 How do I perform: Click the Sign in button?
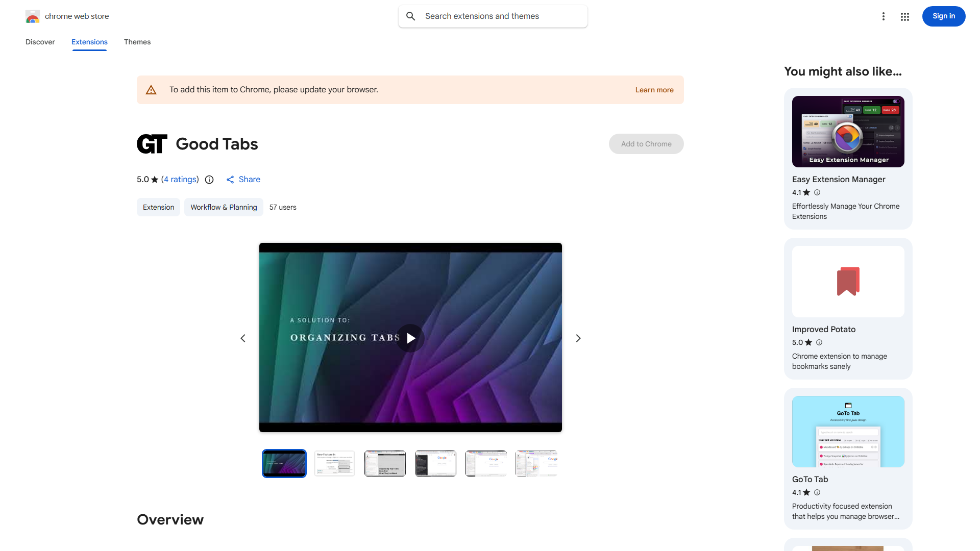[943, 16]
